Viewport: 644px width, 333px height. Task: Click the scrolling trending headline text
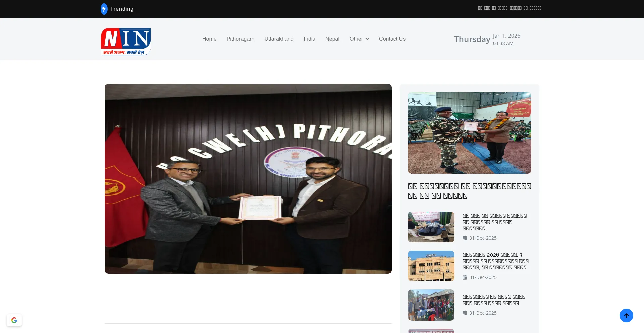click(x=509, y=8)
